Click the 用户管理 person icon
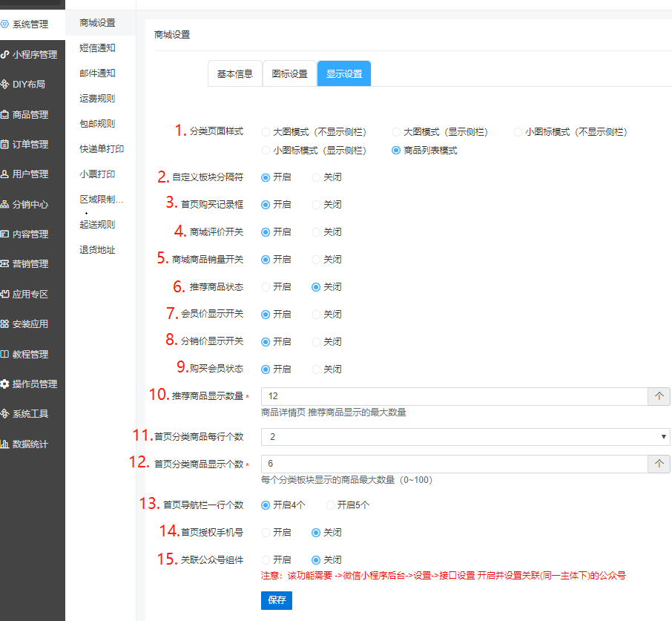672x621 pixels. [x=5, y=174]
